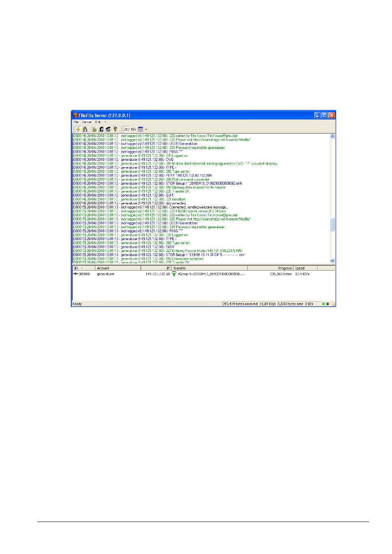
Task: Click the log line '221 Goodbye'
Action: point(129,199)
